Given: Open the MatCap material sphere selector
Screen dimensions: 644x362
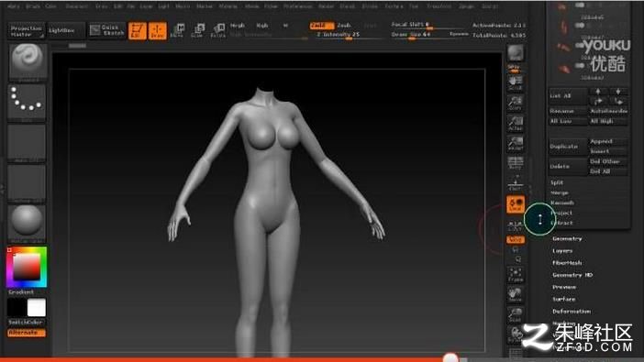Looking at the screenshot, I should [28, 223].
